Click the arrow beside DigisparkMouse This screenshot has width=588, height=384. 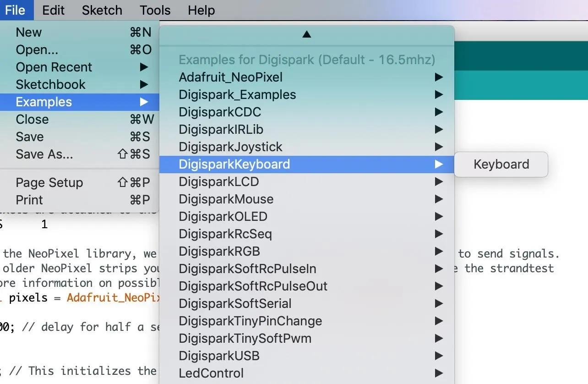click(x=439, y=199)
